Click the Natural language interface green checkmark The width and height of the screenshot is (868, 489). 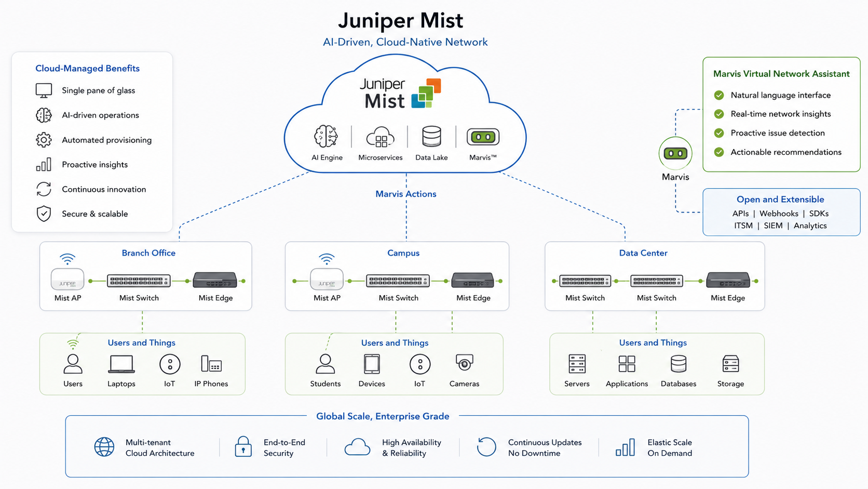pos(719,95)
